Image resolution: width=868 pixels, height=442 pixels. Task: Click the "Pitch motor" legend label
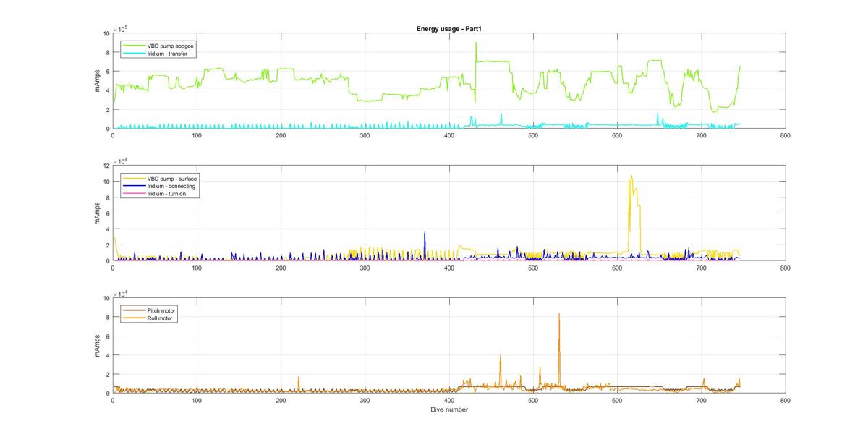tap(161, 310)
